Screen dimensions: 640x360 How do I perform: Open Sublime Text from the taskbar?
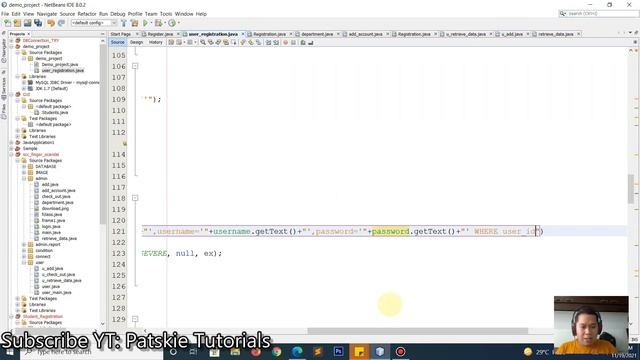[318, 351]
